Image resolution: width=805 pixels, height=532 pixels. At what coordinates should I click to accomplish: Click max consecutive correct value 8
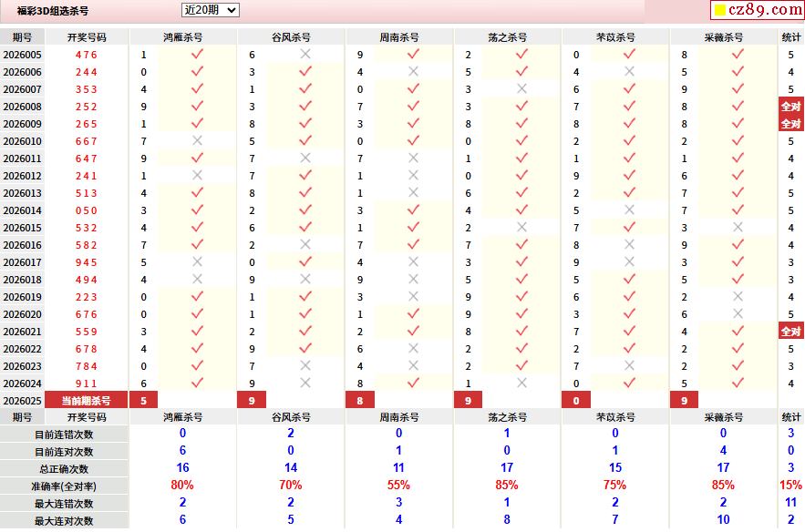[507, 519]
